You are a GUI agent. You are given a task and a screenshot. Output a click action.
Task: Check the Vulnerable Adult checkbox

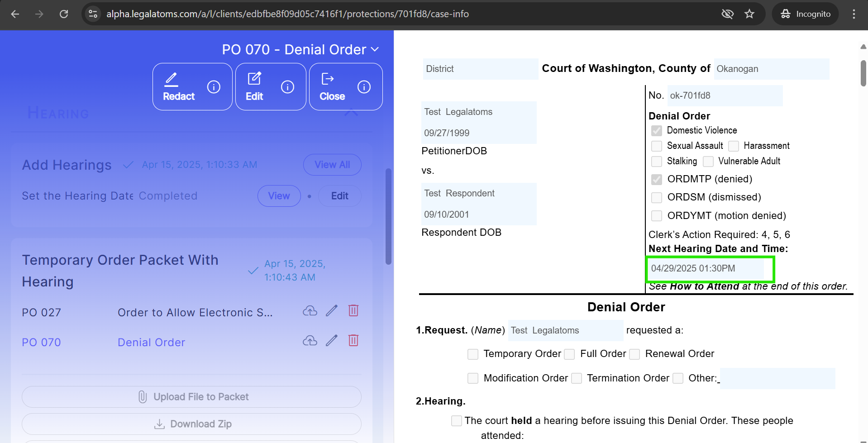point(708,162)
